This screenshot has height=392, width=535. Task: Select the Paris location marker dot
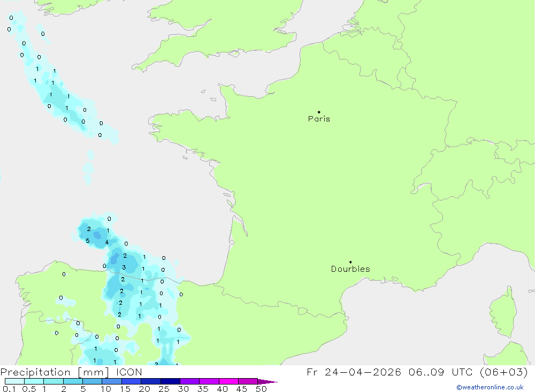pos(319,112)
